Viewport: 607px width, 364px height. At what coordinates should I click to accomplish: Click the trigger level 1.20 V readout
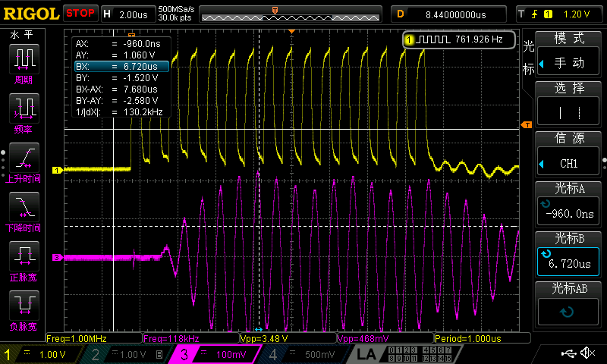coord(577,14)
